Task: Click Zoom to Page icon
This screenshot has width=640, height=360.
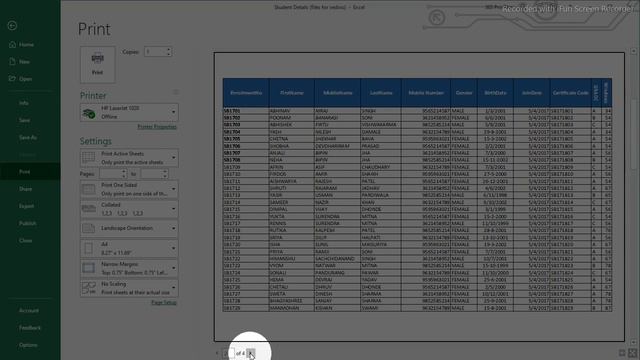Action: 632,353
